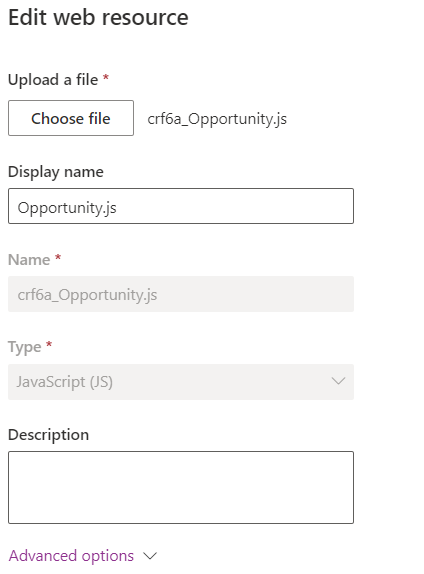This screenshot has height=574, width=424.
Task: Click the Display name label
Action: click(x=56, y=172)
